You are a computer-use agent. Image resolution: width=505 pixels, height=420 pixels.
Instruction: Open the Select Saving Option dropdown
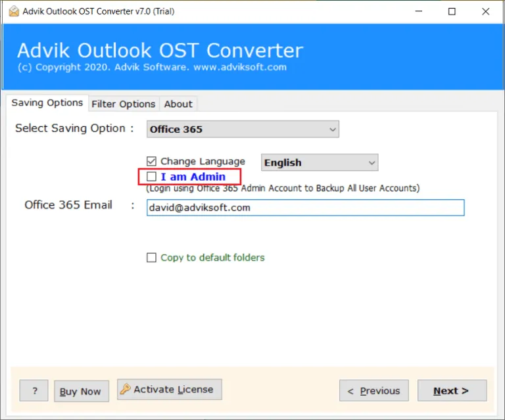pyautogui.click(x=243, y=129)
